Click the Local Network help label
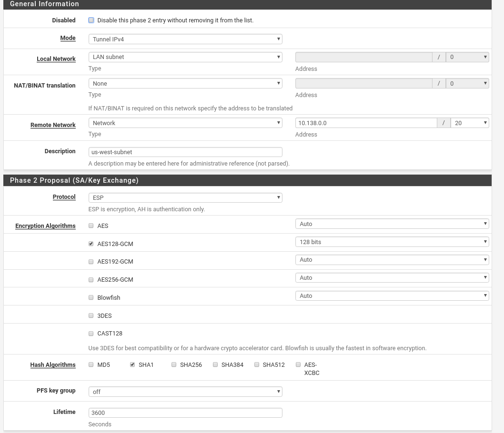This screenshot has width=504, height=433. [x=56, y=59]
